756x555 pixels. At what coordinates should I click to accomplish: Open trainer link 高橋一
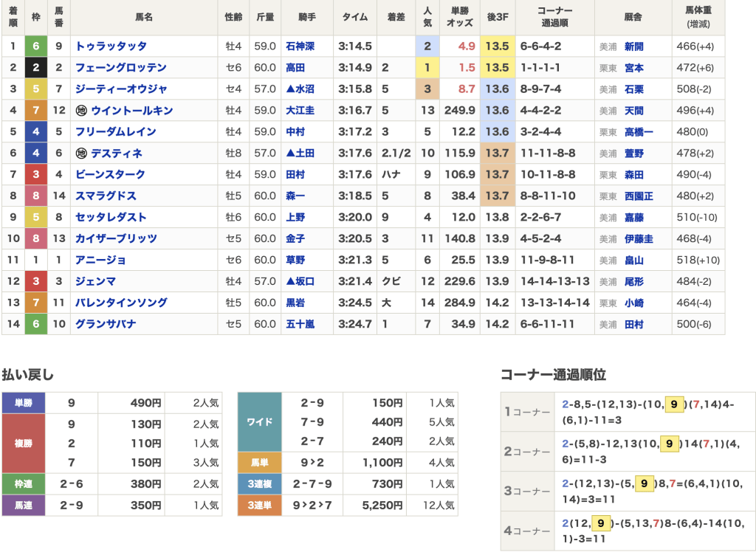pyautogui.click(x=639, y=132)
